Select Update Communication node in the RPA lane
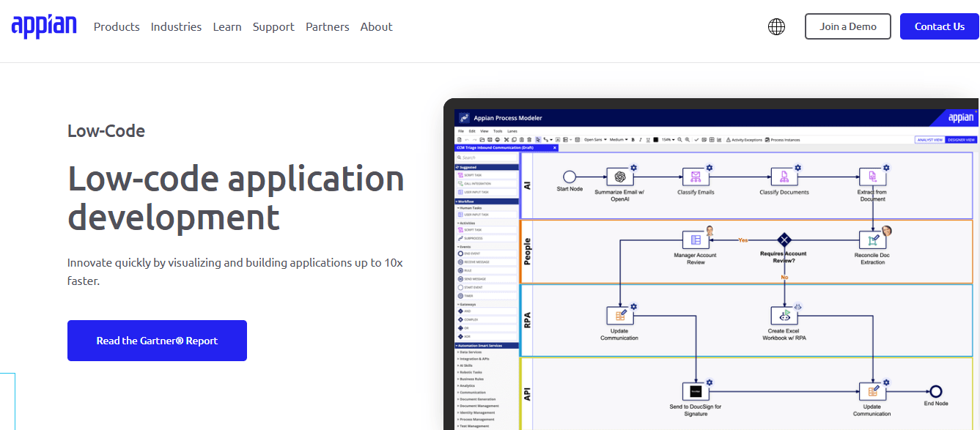 pyautogui.click(x=619, y=316)
